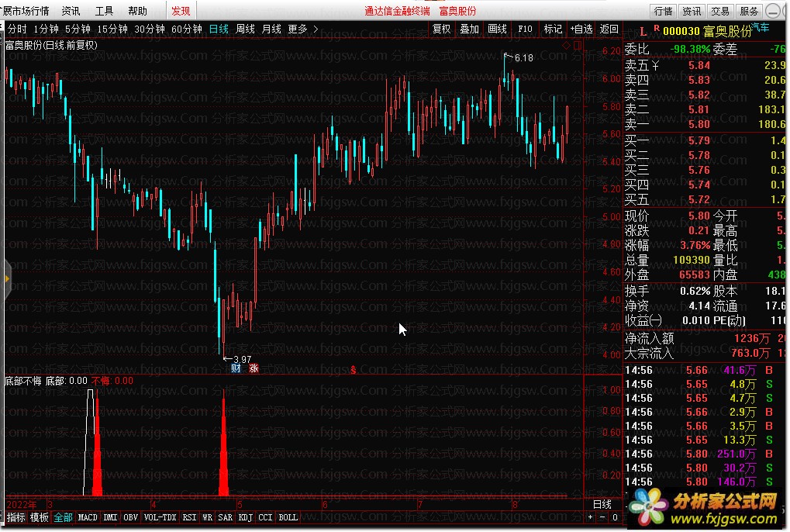
Task: Click the L marker beside stock code
Action: tap(643, 33)
